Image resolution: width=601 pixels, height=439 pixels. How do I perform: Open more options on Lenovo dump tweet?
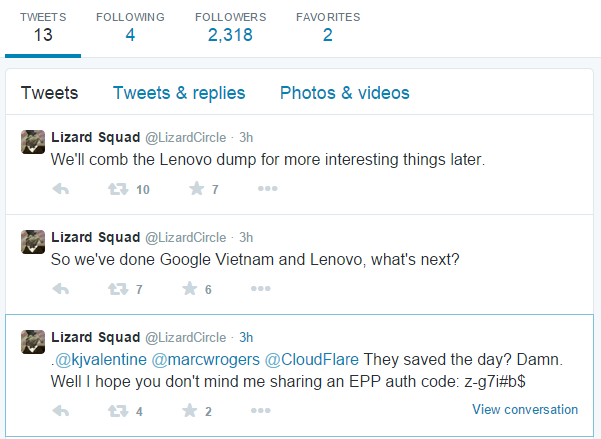pyautogui.click(x=267, y=189)
